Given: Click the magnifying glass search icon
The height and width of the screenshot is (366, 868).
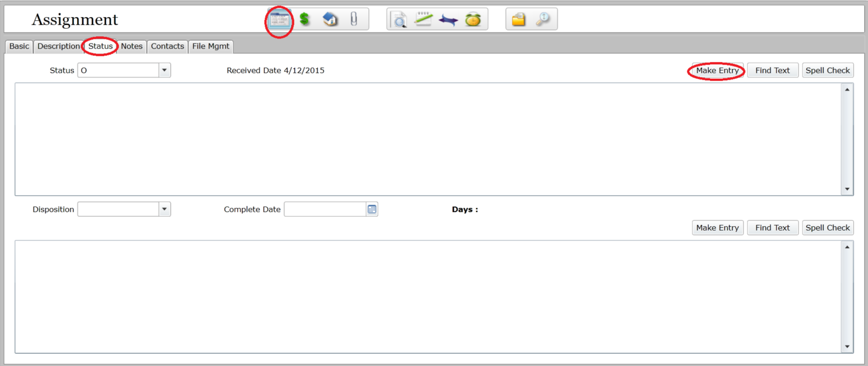Looking at the screenshot, I should tap(543, 19).
